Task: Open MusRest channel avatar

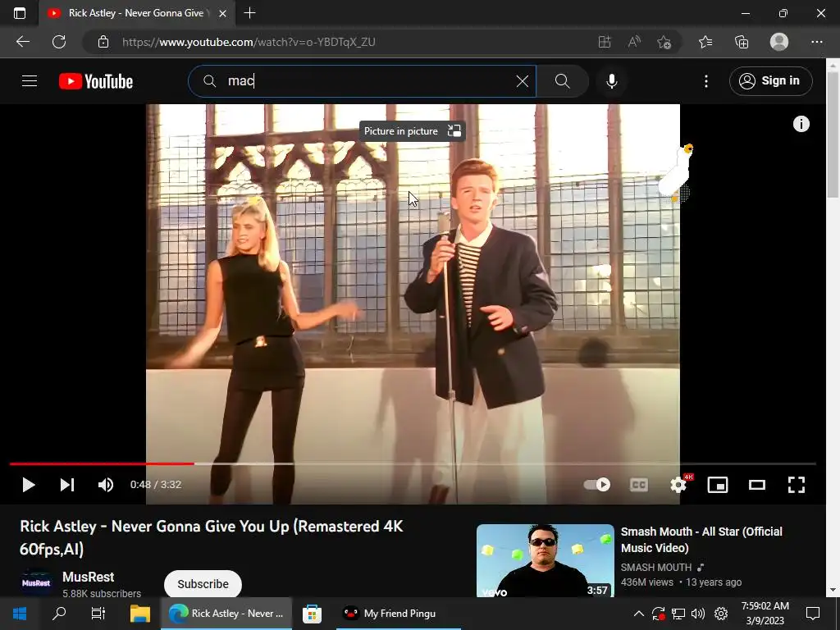Action: [36, 583]
